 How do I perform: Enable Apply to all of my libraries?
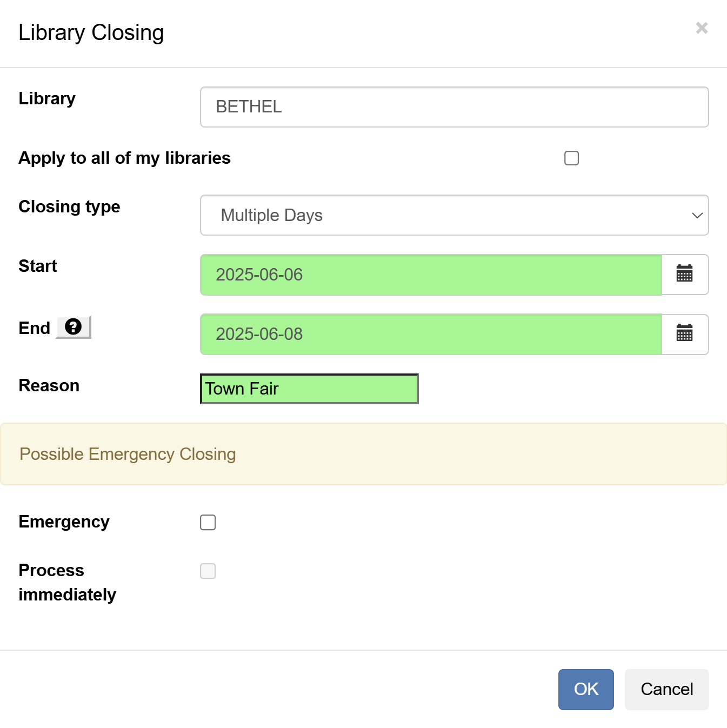click(571, 158)
